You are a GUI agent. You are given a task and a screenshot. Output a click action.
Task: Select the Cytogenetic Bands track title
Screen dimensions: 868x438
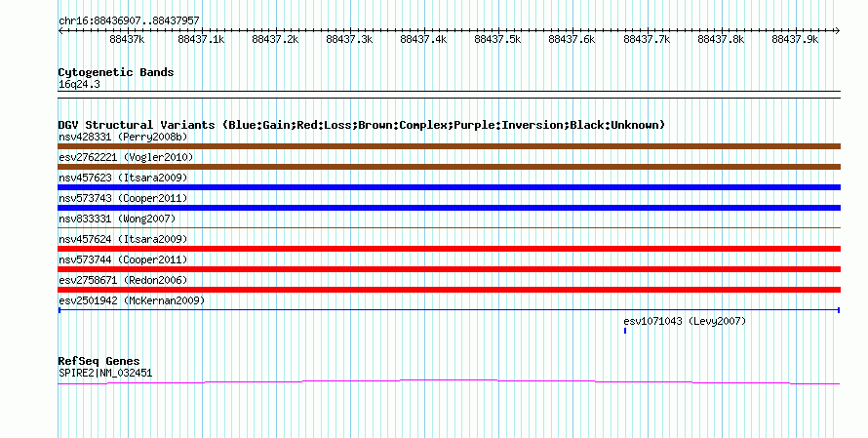click(x=116, y=72)
